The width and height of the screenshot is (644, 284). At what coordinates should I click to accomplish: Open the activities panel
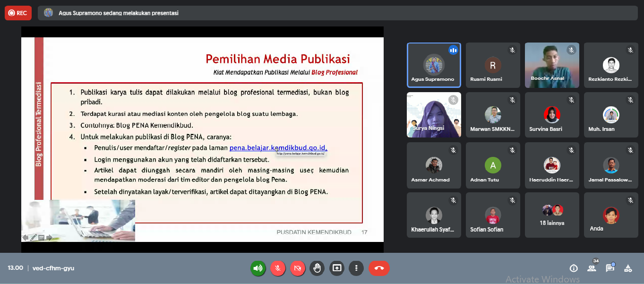click(x=628, y=268)
